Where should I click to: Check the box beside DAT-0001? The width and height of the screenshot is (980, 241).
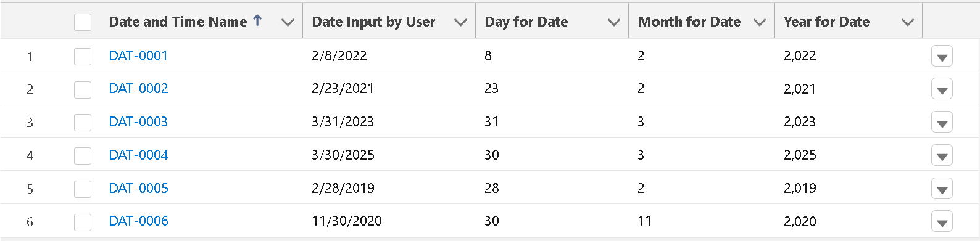[x=83, y=56]
